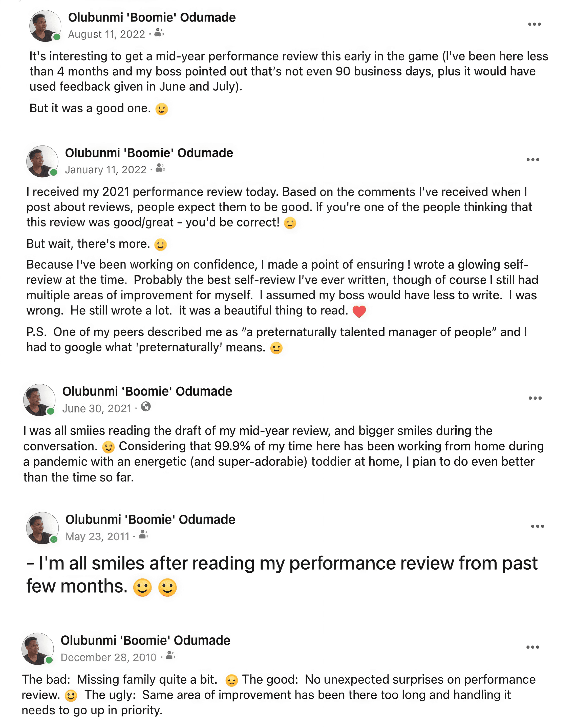Click friends audience icon on August 11, 2022 post
The image size is (576, 728).
click(x=159, y=33)
